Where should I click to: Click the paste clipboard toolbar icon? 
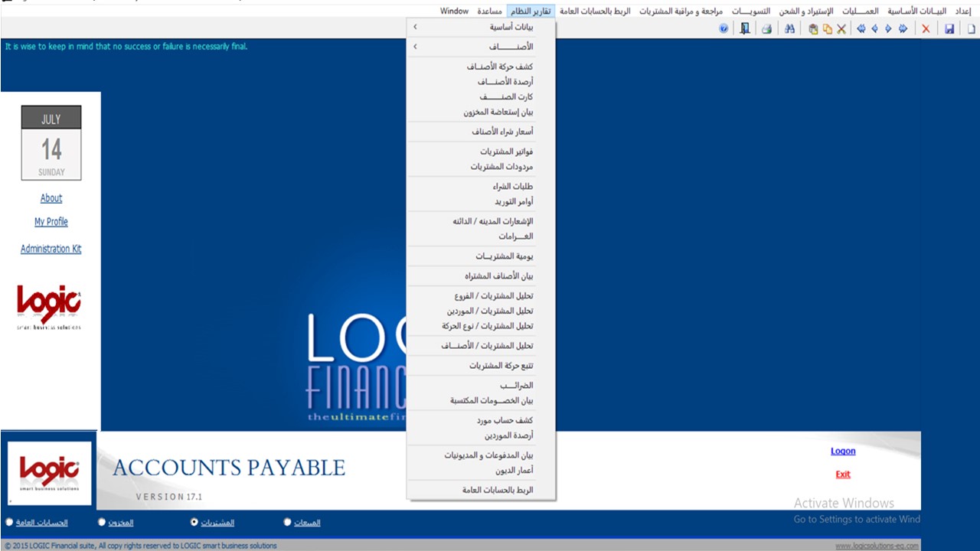click(813, 29)
